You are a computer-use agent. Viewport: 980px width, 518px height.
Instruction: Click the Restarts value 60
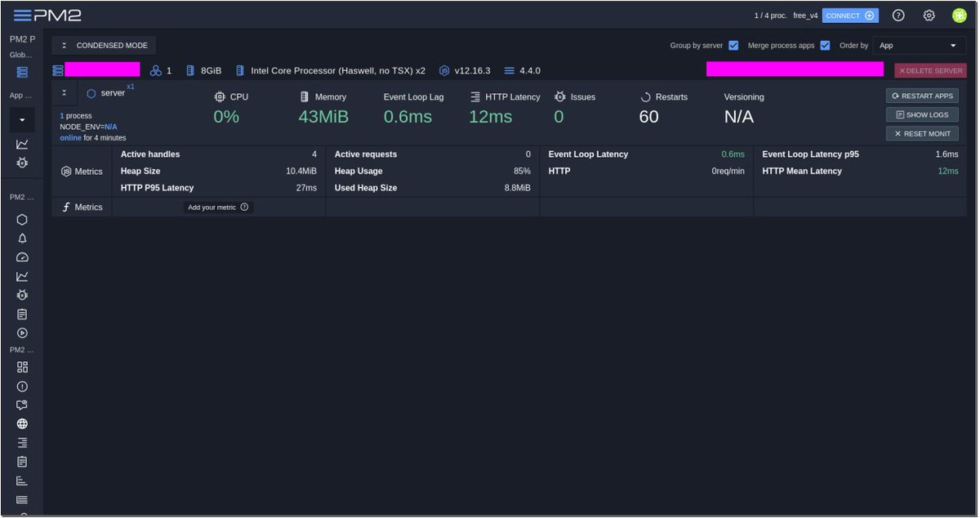[x=649, y=117]
